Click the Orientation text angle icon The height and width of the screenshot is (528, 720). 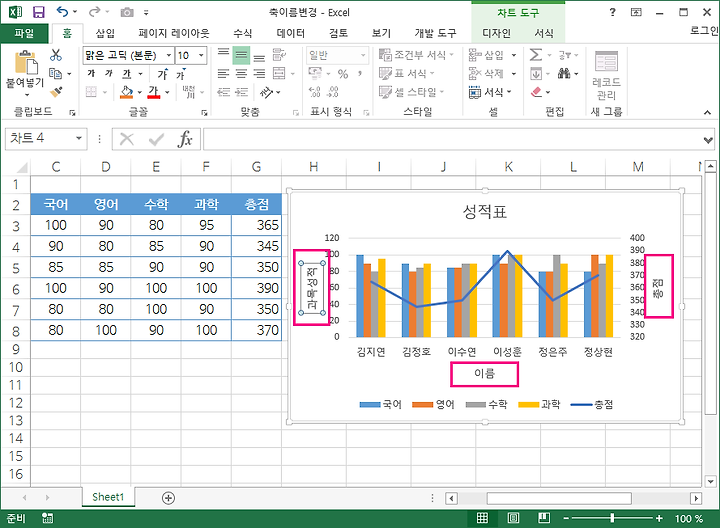coord(266,92)
